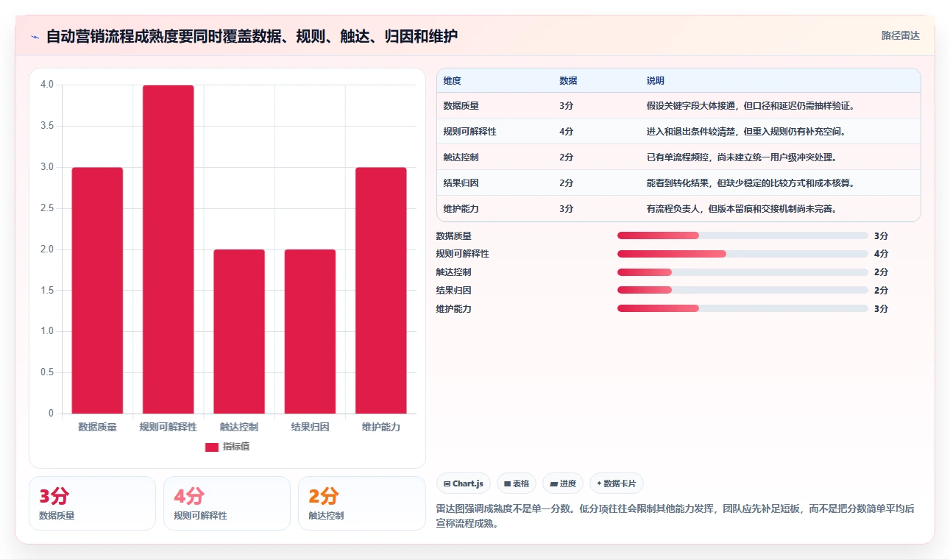The width and height of the screenshot is (950, 560).
Task: Select the 数据质量 table row cell
Action: (x=461, y=106)
